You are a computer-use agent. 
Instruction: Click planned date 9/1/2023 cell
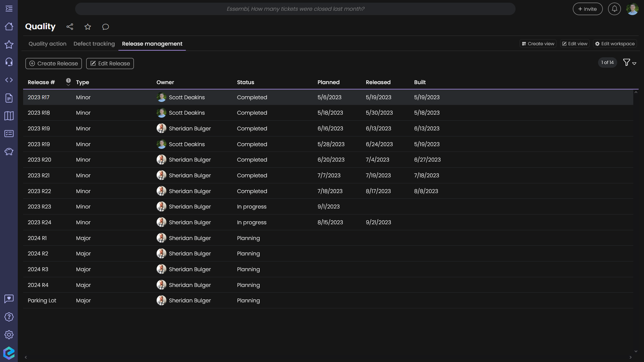coord(329,206)
